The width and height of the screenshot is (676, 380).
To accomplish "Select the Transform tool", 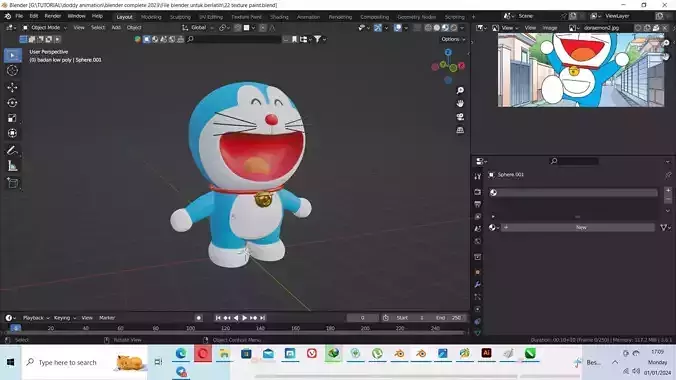I will [12, 133].
